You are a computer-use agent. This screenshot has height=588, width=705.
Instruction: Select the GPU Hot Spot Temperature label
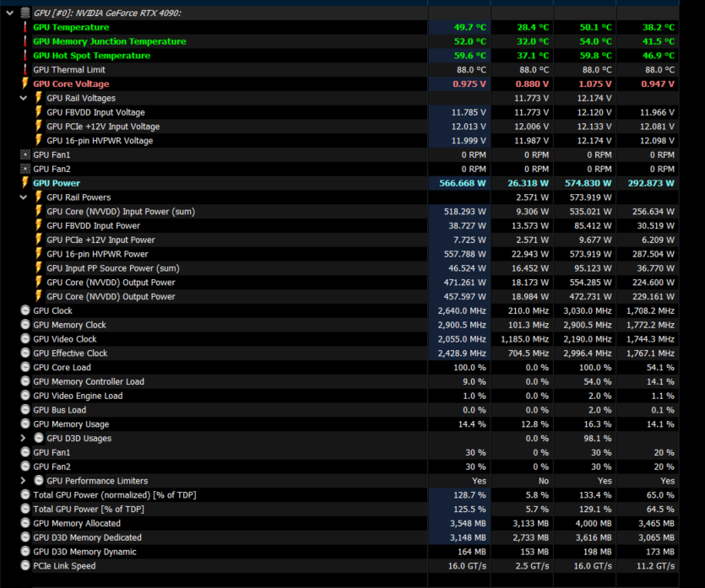[x=92, y=56]
